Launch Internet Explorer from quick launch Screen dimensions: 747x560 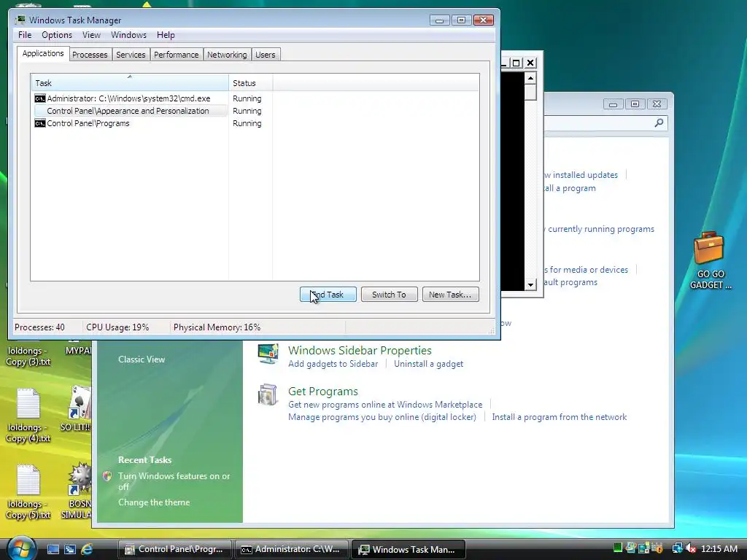pos(87,550)
